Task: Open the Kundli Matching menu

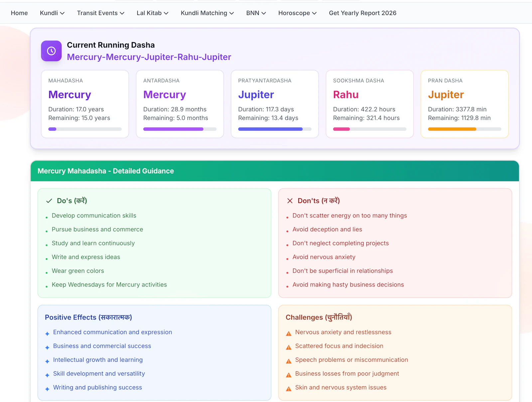Action: pyautogui.click(x=207, y=13)
